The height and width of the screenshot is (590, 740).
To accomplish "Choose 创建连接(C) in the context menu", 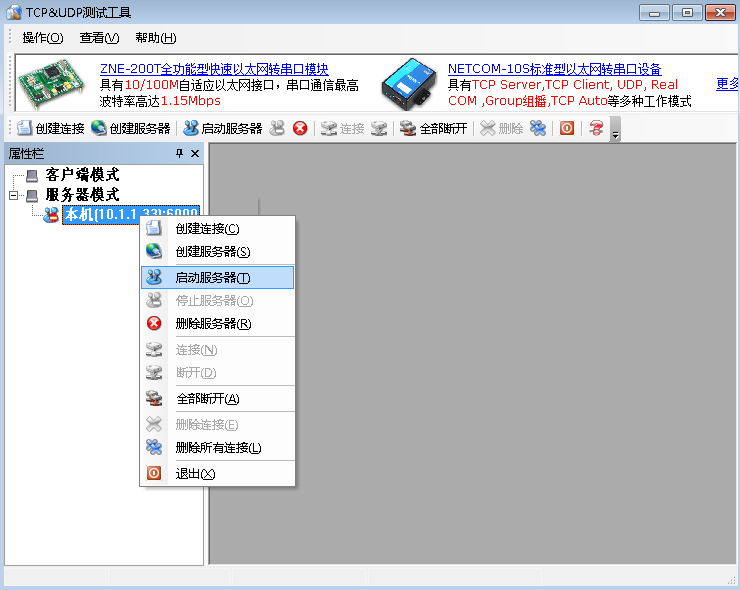I will coord(217,228).
